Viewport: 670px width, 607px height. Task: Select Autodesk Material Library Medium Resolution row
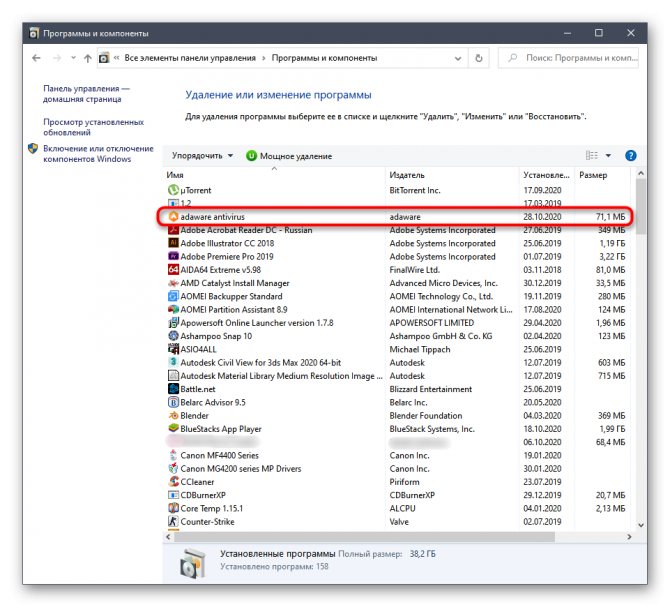click(x=396, y=375)
